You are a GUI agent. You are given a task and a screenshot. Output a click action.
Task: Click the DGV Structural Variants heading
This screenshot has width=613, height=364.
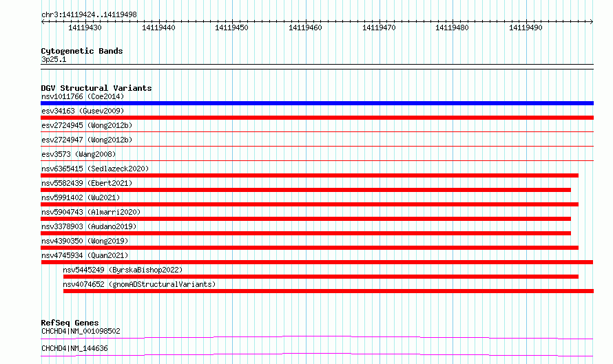(x=96, y=88)
